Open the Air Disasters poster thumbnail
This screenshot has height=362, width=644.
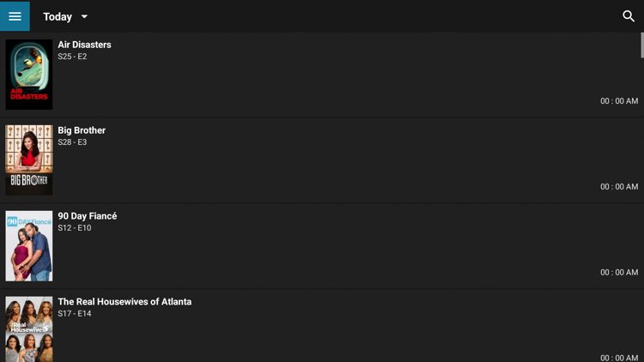[28, 75]
